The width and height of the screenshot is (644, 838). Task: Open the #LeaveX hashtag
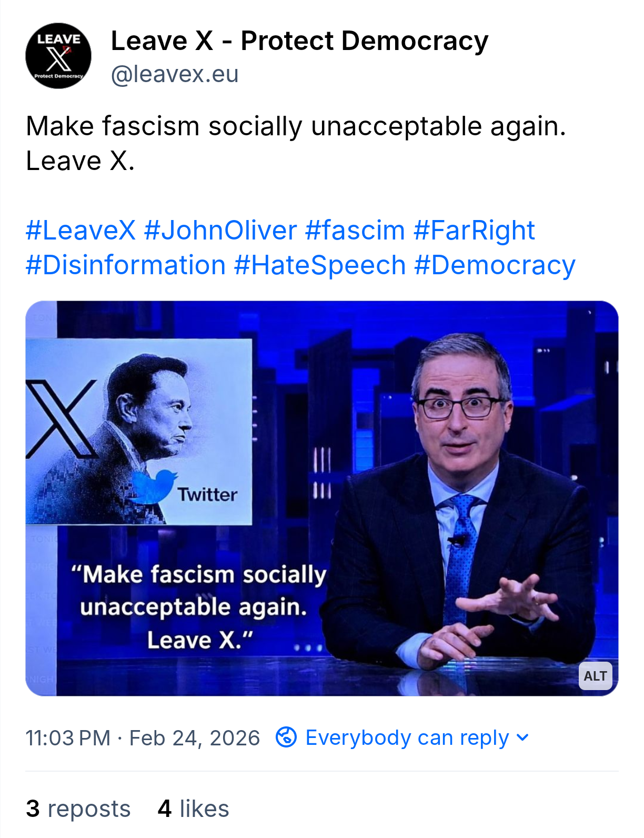(x=80, y=231)
